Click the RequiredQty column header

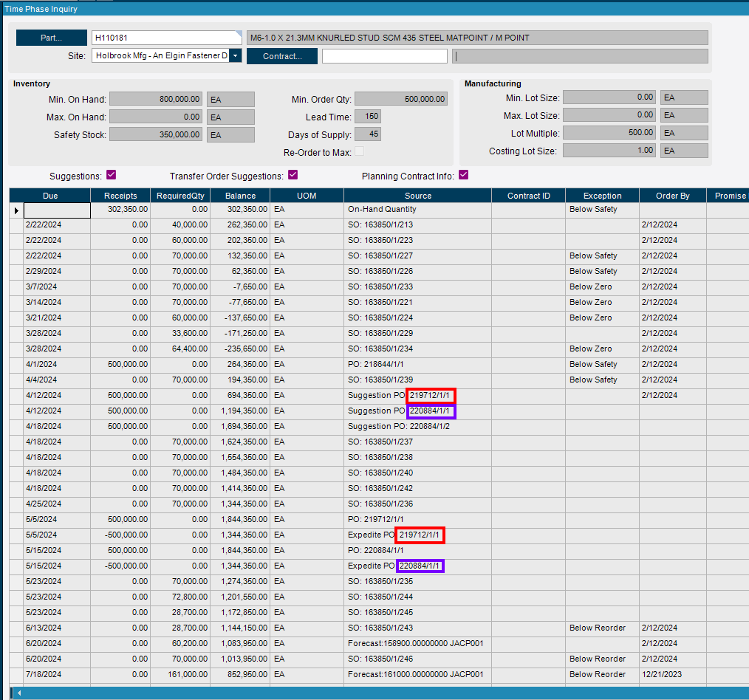180,196
